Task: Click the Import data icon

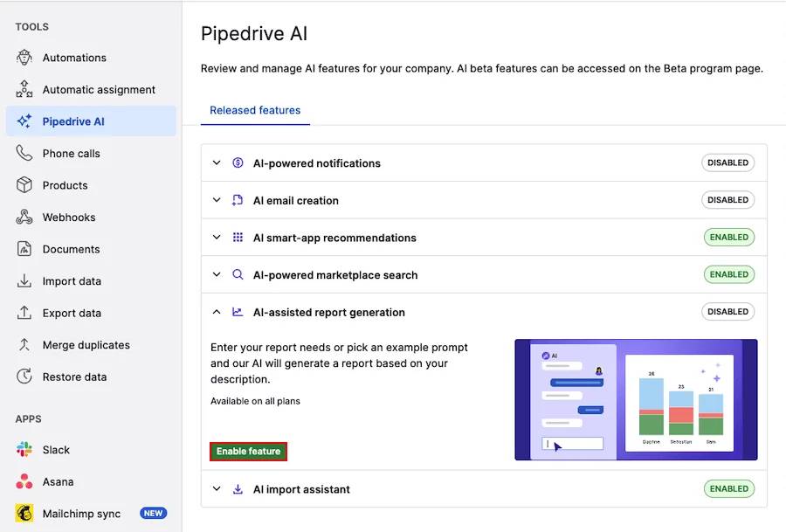Action: 24,280
